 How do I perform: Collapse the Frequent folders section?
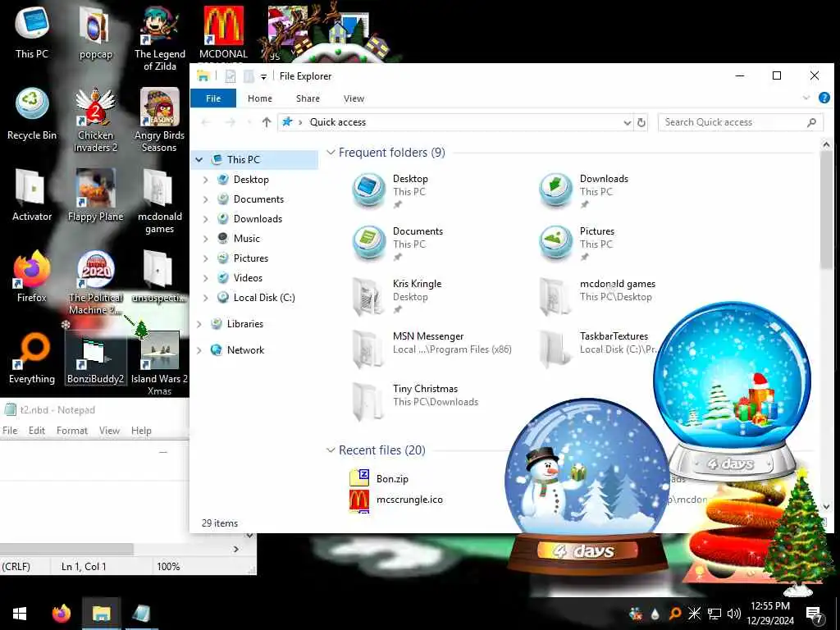(x=331, y=153)
